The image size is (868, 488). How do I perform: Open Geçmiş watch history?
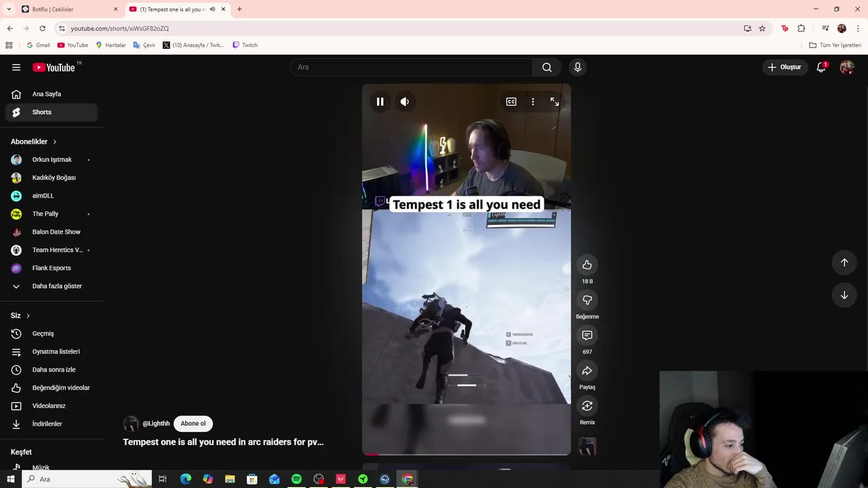pyautogui.click(x=52, y=333)
